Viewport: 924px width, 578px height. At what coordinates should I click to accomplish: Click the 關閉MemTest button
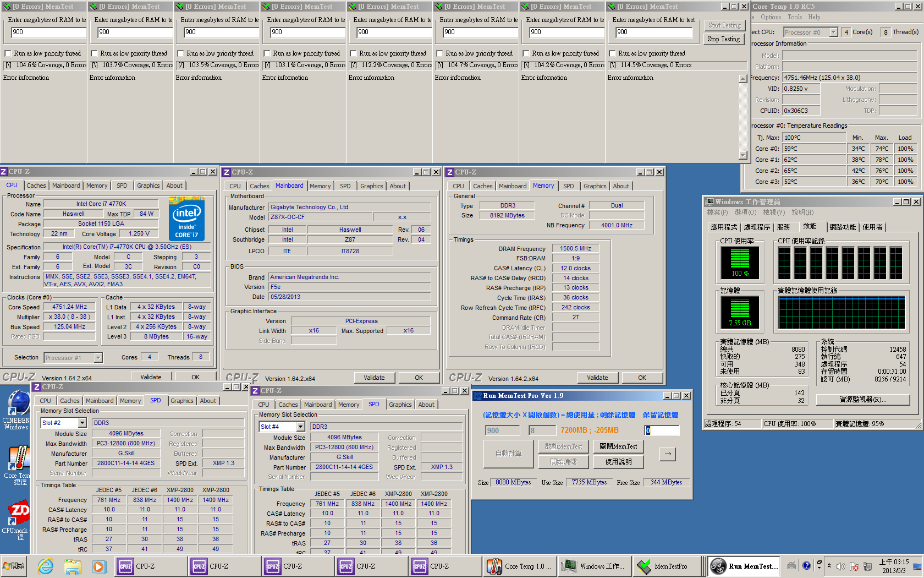tap(618, 446)
